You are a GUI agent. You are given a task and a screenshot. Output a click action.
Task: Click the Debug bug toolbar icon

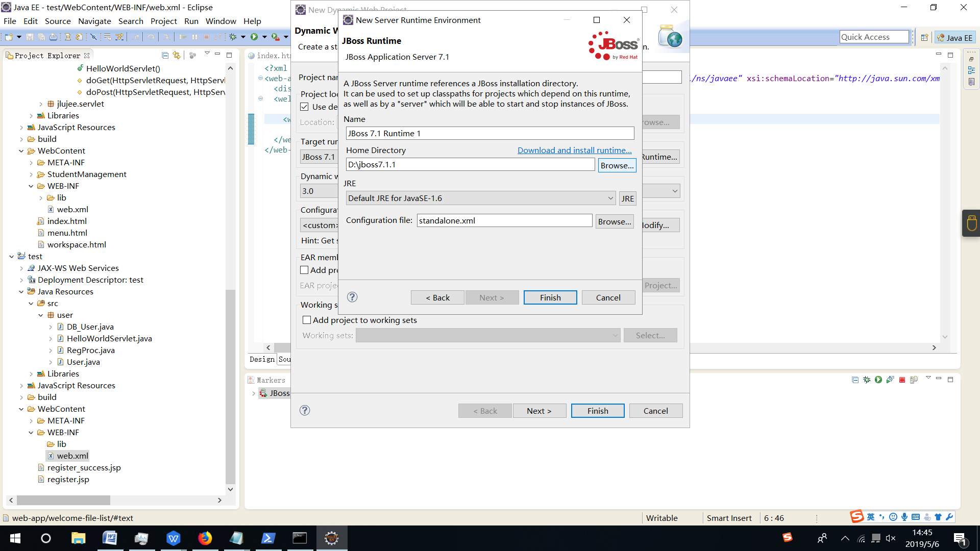tap(233, 37)
